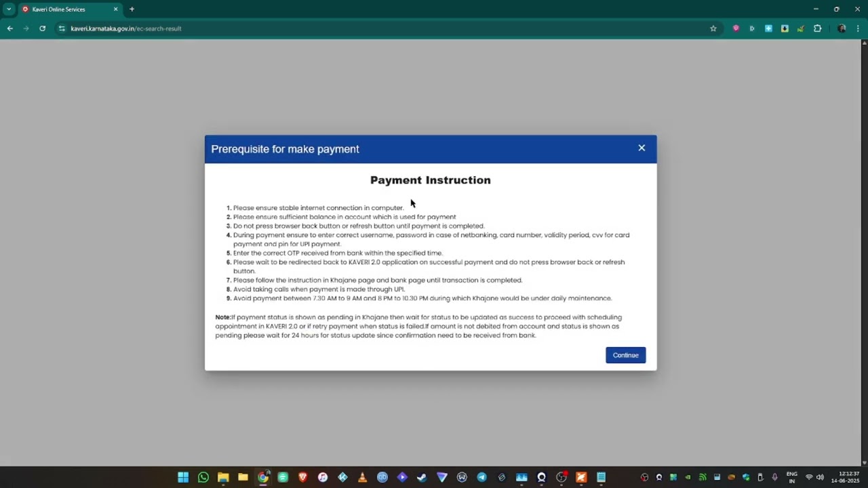
Task: Close the Prerequisite for make payment dialog
Action: 642,148
